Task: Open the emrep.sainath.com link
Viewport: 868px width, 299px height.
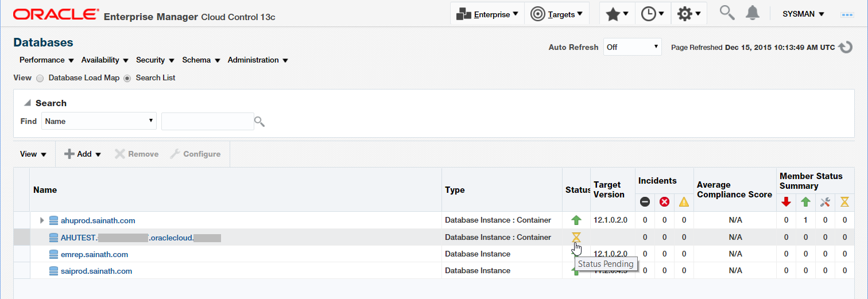Action: tap(94, 254)
